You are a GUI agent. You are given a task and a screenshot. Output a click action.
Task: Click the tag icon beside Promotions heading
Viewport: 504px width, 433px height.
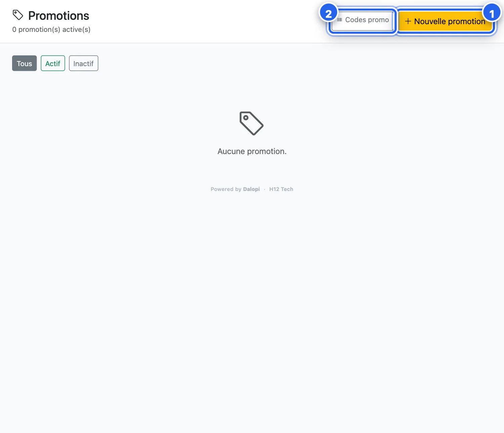18,15
